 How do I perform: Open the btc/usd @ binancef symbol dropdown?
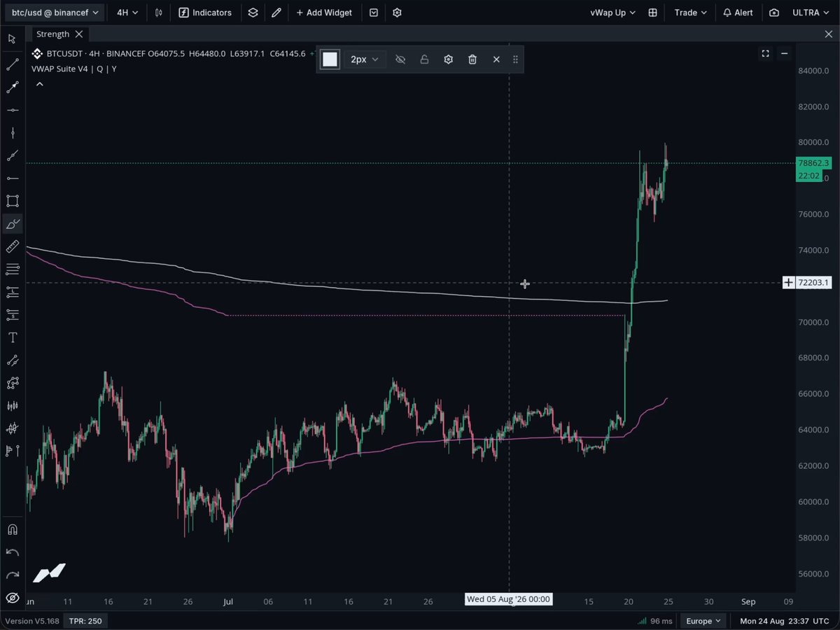54,13
